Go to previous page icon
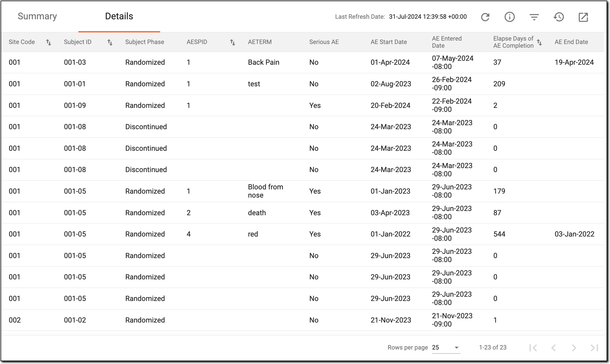Image resolution: width=610 pixels, height=364 pixels. tap(553, 348)
